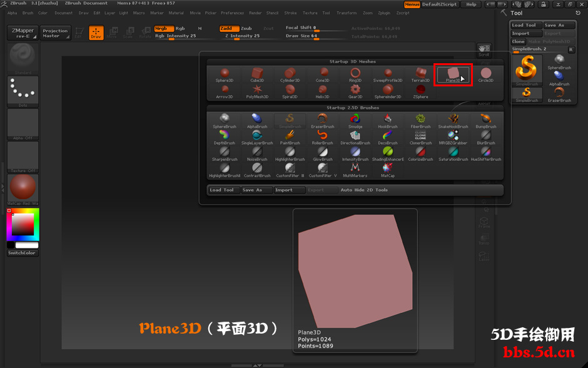The width and height of the screenshot is (588, 368).
Task: Toggle the Mrgb mode
Action: coord(164,29)
